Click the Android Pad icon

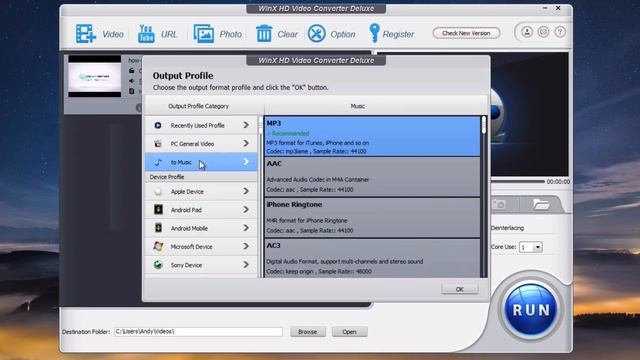point(158,210)
